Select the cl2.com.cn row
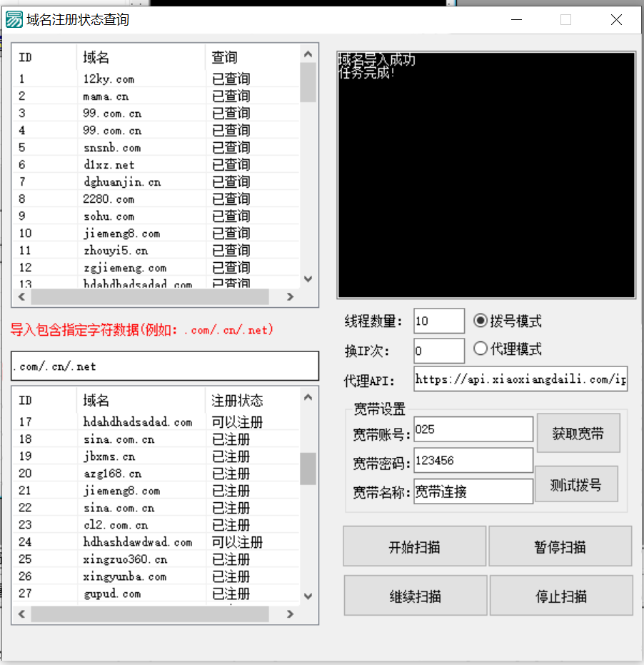The image size is (644, 665). (x=156, y=525)
